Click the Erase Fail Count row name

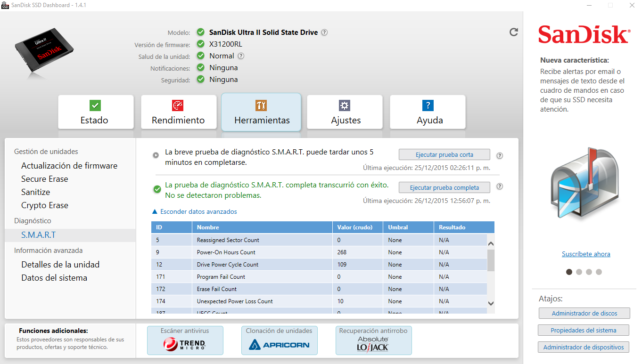coord(217,289)
